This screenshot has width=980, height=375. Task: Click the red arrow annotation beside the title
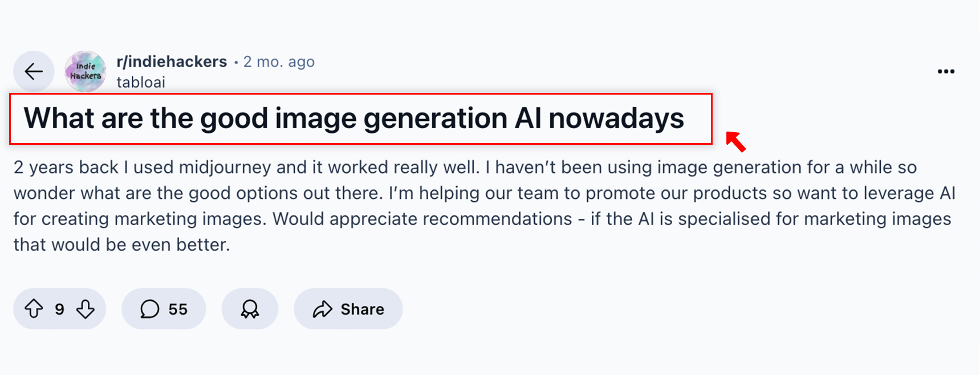735,141
